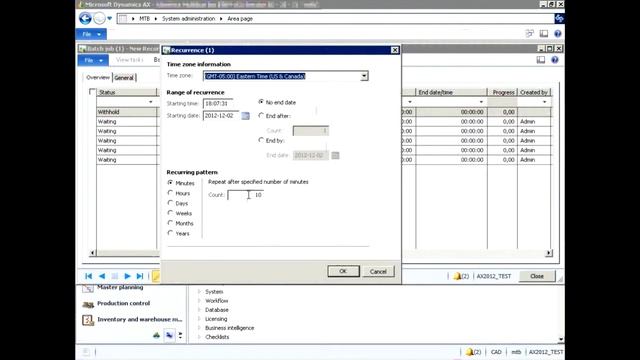Select the Minutes recurring pattern

[170, 183]
